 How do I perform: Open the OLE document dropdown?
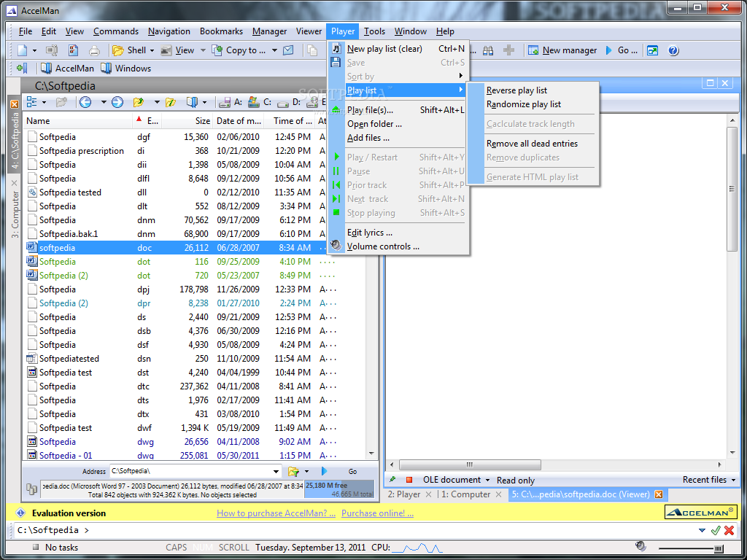[488, 480]
